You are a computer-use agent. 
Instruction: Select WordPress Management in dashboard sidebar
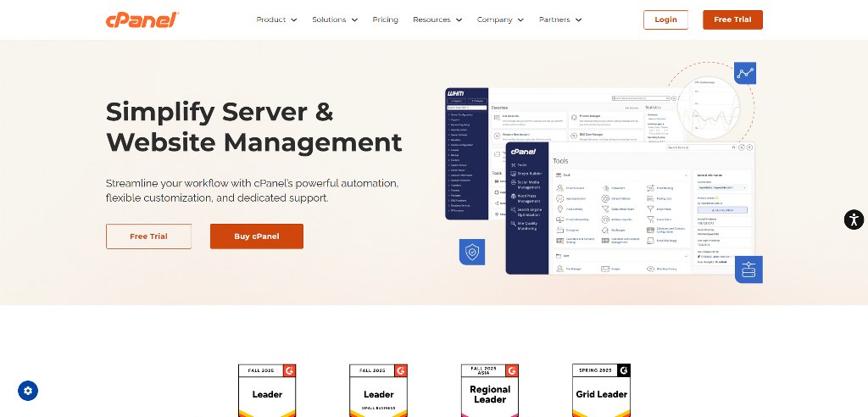(526, 198)
